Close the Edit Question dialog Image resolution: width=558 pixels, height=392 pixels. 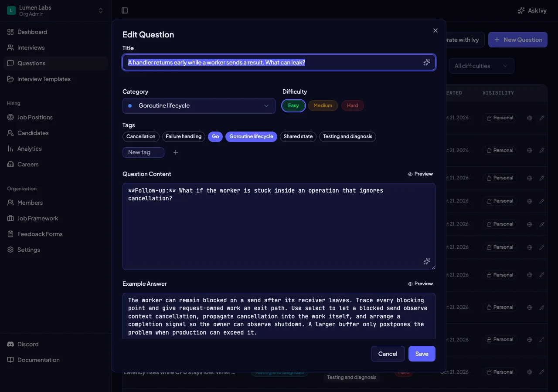436,30
